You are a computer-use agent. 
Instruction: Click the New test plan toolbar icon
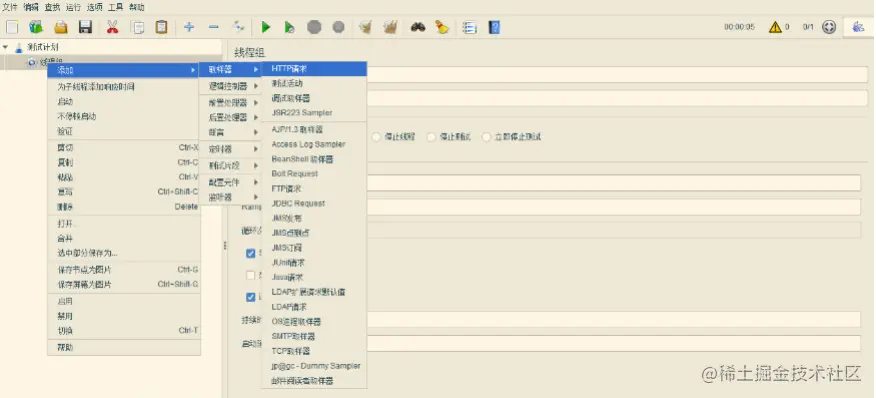pyautogui.click(x=12, y=27)
